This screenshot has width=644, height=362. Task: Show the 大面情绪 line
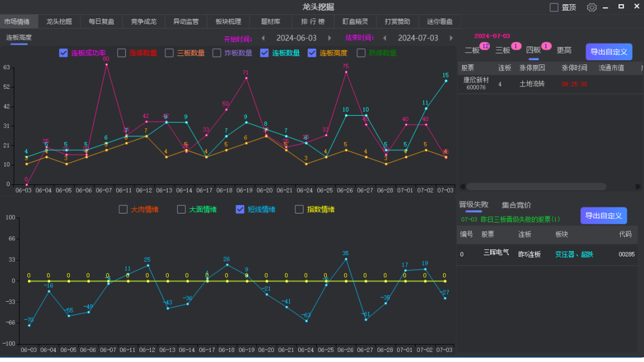(x=181, y=209)
